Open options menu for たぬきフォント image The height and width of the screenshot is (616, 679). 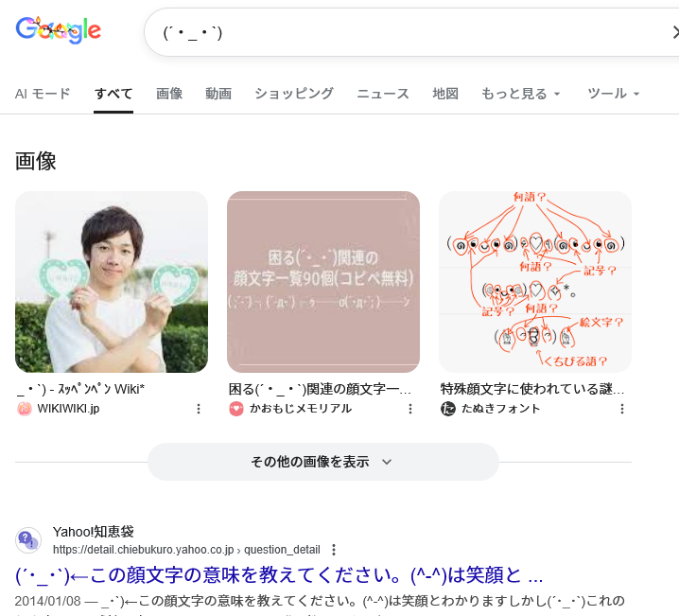[x=622, y=409]
